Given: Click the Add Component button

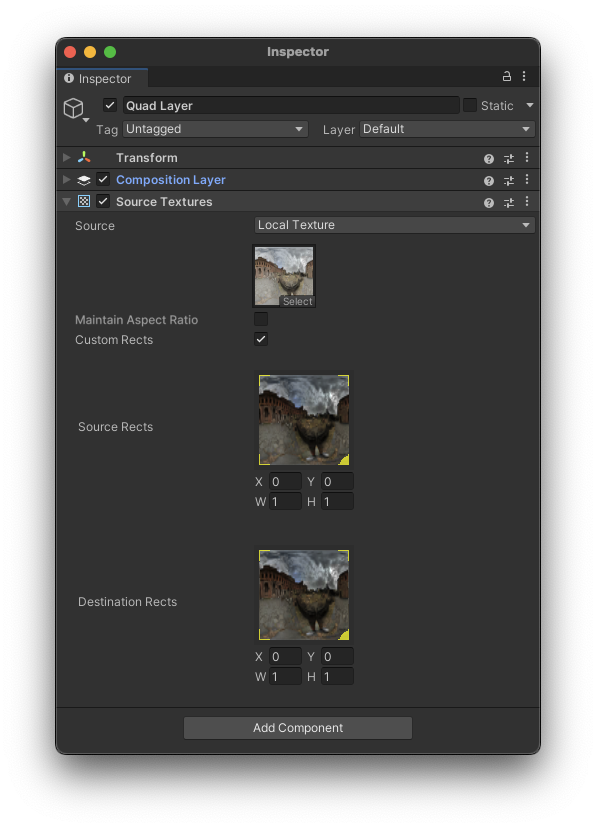Looking at the screenshot, I should [x=298, y=728].
